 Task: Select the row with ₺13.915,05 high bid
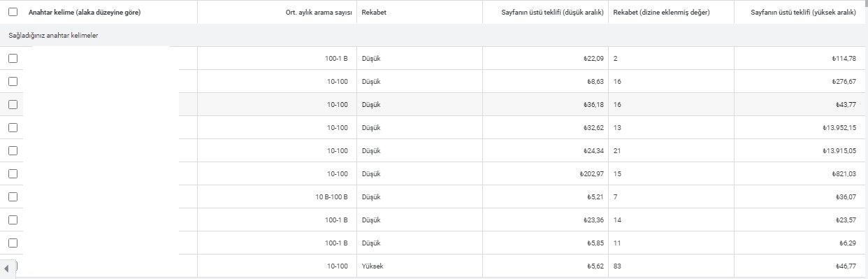pos(13,150)
